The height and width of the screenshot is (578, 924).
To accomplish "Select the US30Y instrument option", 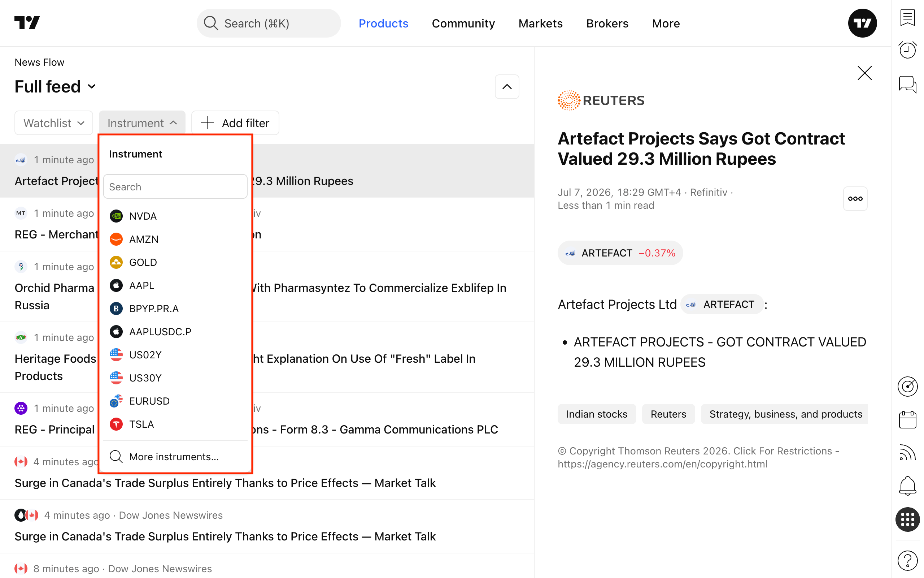I will (176, 378).
